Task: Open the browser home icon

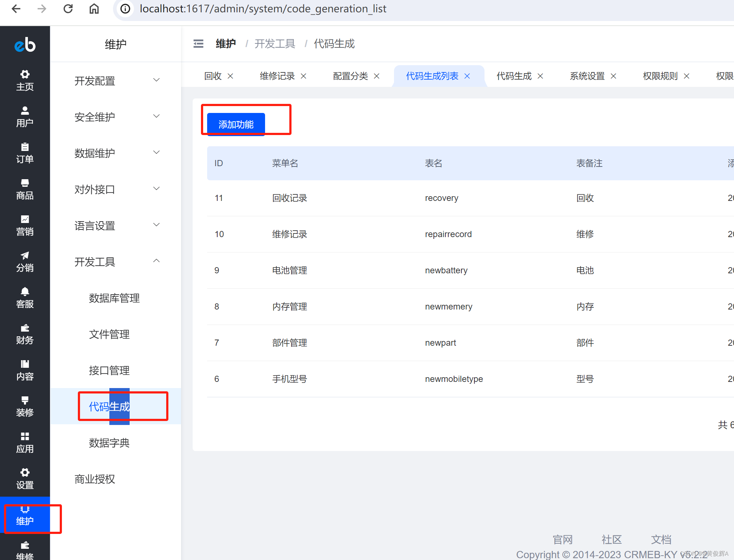Action: [94, 9]
